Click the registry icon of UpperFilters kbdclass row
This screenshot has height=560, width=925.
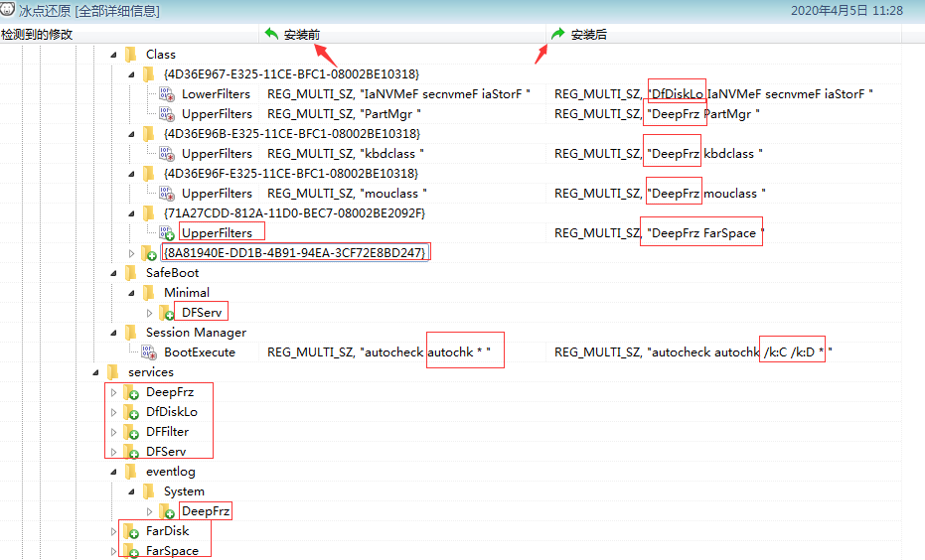167,154
